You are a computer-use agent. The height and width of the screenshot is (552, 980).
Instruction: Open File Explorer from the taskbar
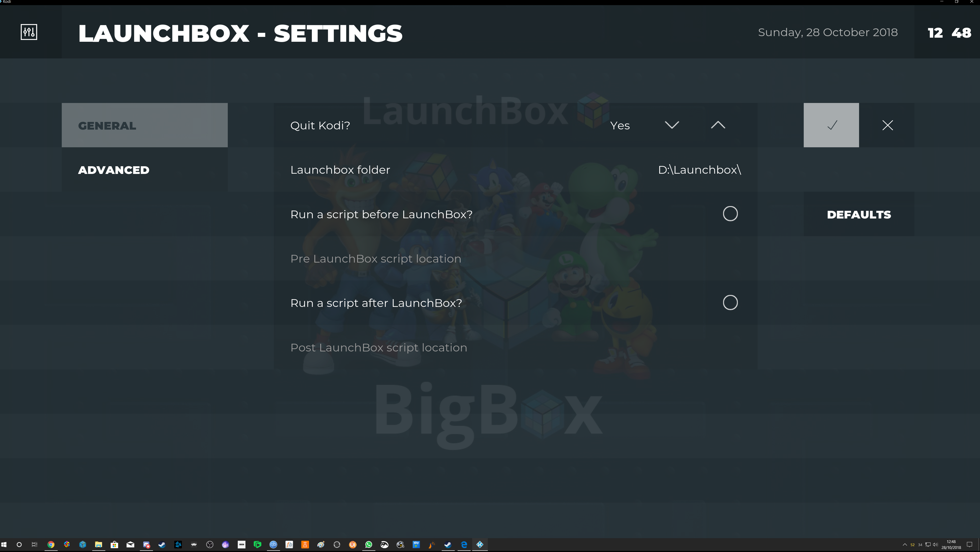pyautogui.click(x=99, y=544)
